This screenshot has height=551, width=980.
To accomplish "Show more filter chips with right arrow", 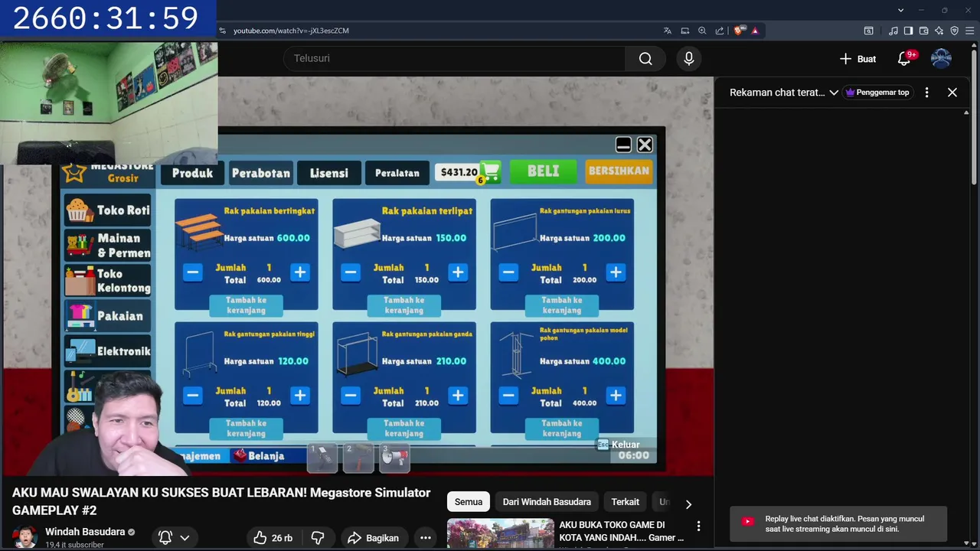I will 688,504.
